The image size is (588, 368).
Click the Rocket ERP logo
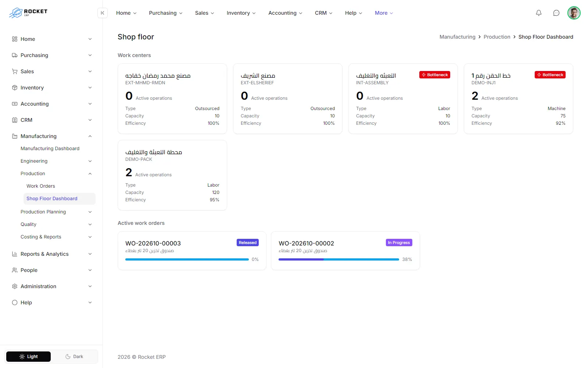point(28,13)
